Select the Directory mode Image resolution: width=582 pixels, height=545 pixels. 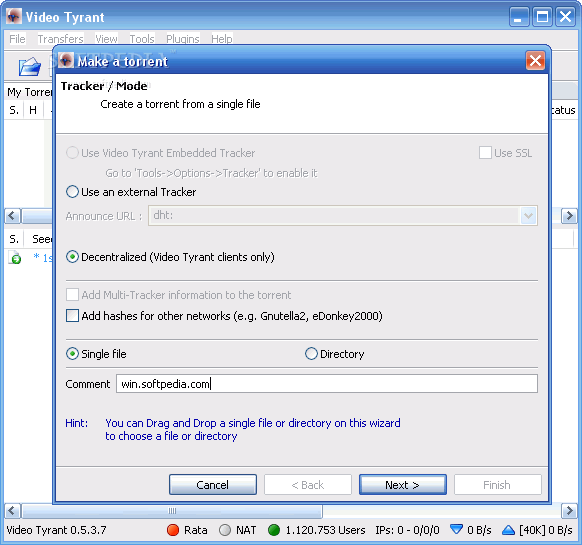pyautogui.click(x=334, y=354)
